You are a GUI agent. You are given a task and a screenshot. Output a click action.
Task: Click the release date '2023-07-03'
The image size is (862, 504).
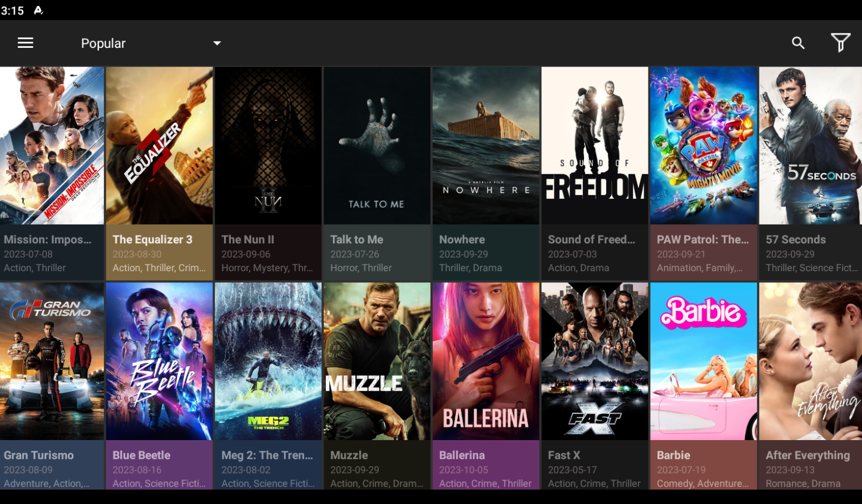point(572,254)
